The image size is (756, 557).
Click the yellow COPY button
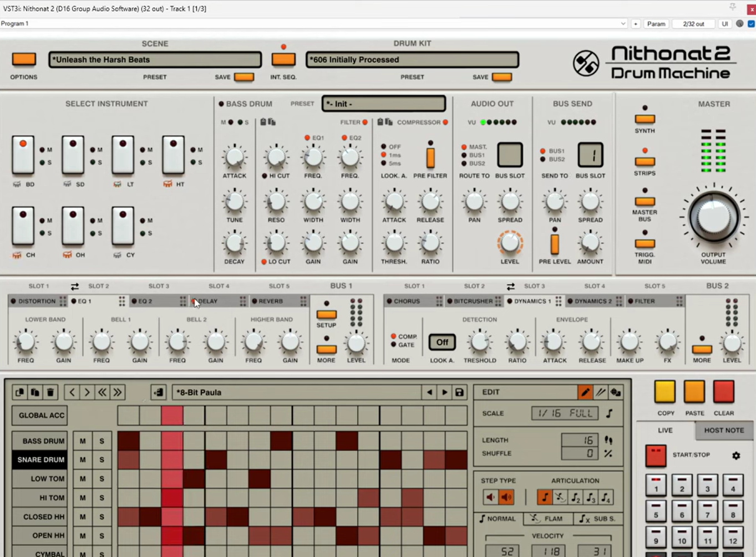tap(665, 391)
